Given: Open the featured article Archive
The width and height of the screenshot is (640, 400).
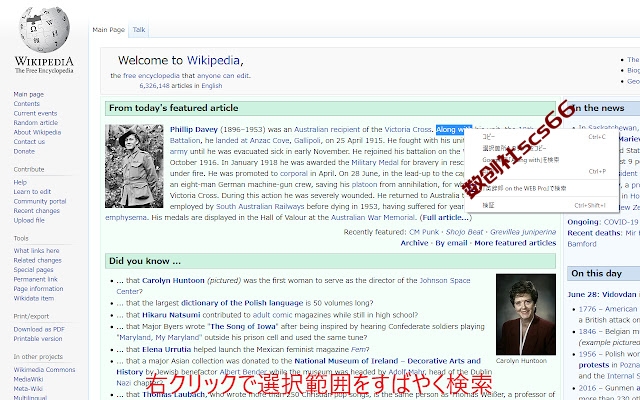Looking at the screenshot, I should (414, 243).
